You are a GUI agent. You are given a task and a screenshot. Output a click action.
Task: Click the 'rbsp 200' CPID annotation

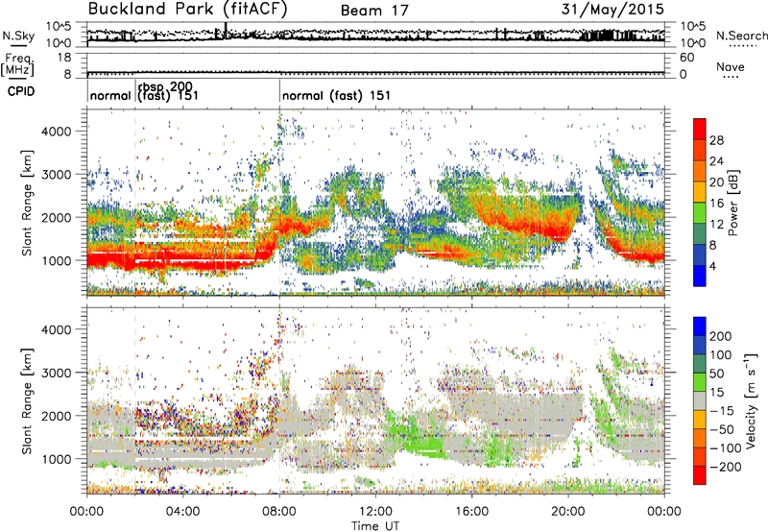pos(165,87)
